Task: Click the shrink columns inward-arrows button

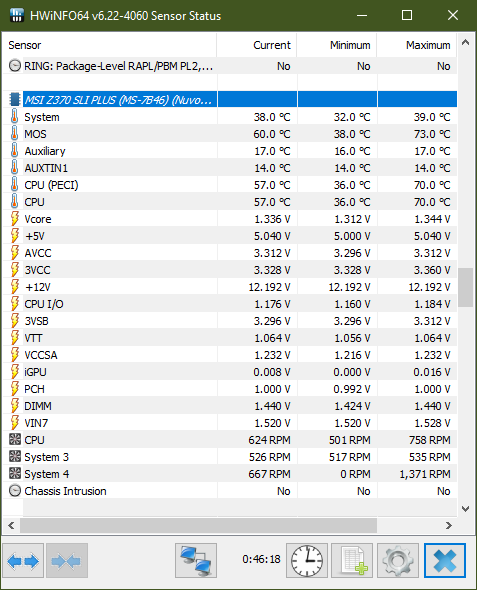Action: (x=67, y=560)
